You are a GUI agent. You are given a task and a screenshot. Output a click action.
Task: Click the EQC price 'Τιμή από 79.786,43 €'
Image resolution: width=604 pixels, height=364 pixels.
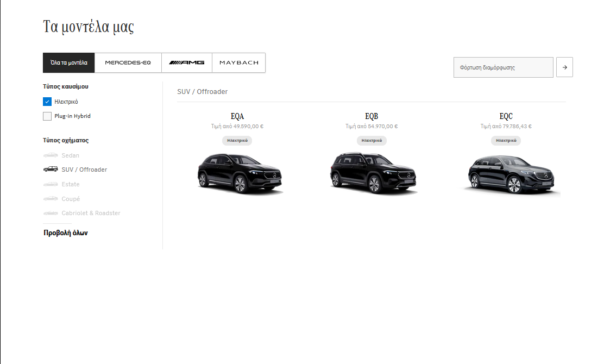coord(506,127)
